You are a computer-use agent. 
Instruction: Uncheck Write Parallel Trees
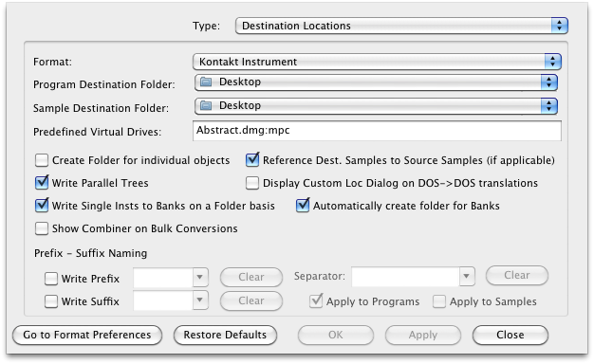click(42, 182)
